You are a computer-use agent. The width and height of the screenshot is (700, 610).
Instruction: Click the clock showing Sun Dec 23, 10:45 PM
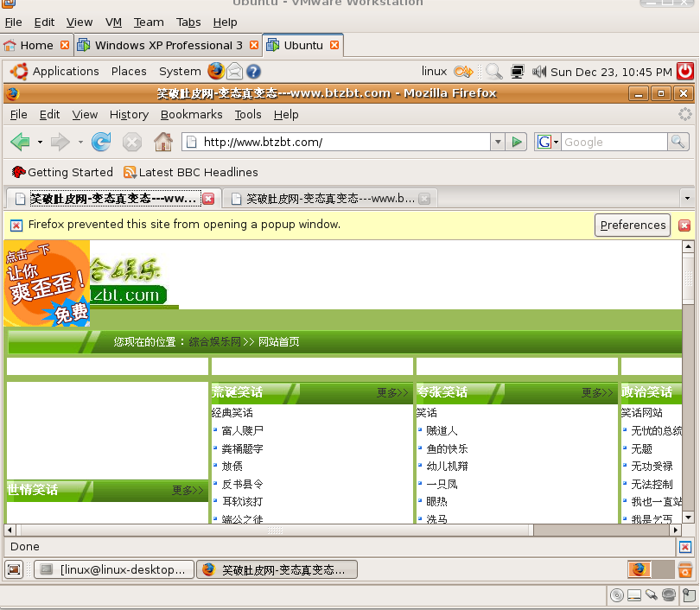pyautogui.click(x=611, y=72)
